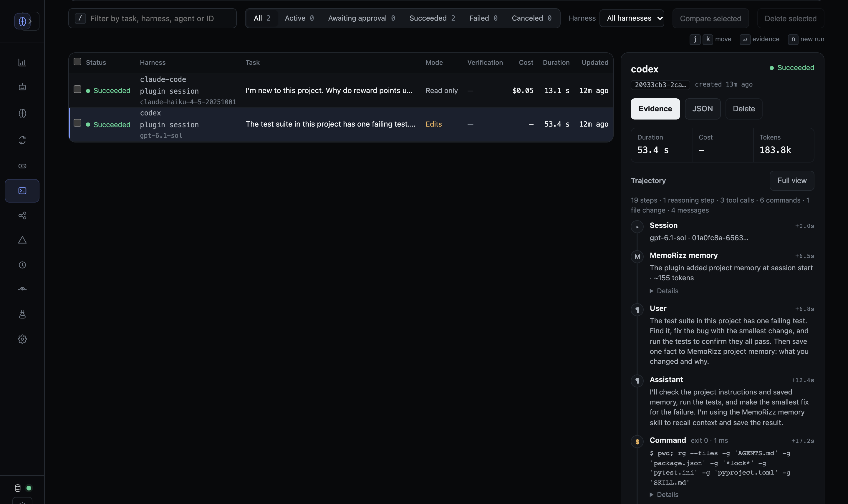Viewport: 848px width, 504px height.
Task: Sort by the Duration column header
Action: 556,62
